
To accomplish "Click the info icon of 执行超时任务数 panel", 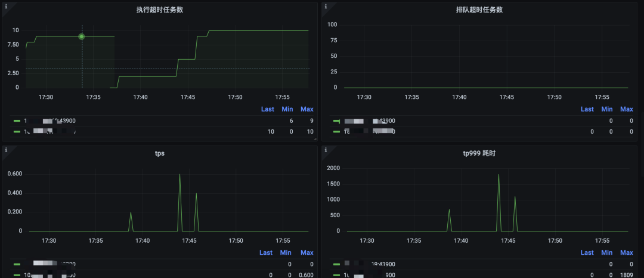I will [6, 6].
